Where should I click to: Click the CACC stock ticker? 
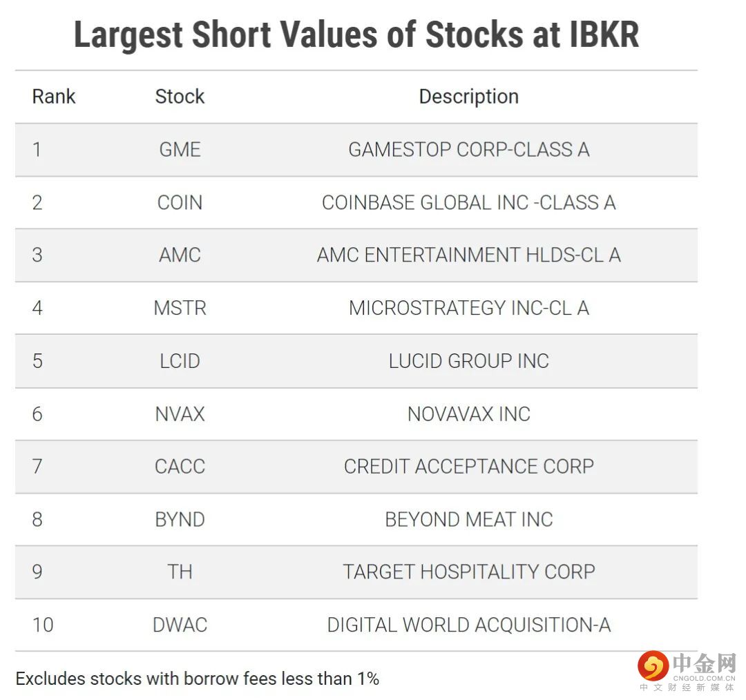tap(180, 467)
